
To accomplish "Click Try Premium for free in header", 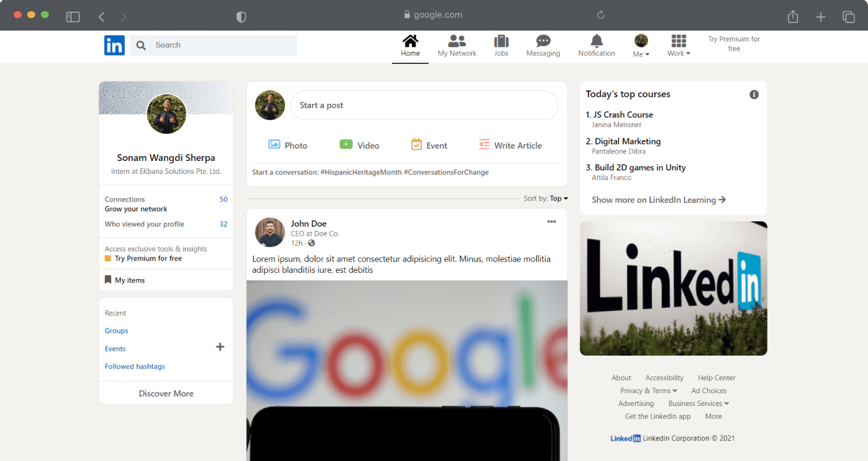I will [734, 43].
